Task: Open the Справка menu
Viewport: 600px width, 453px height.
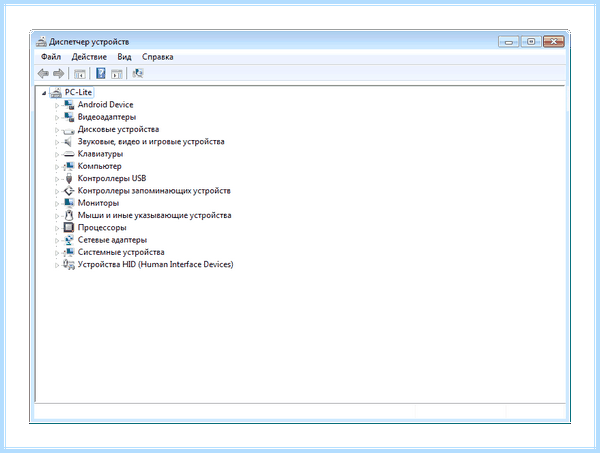Action: point(158,57)
